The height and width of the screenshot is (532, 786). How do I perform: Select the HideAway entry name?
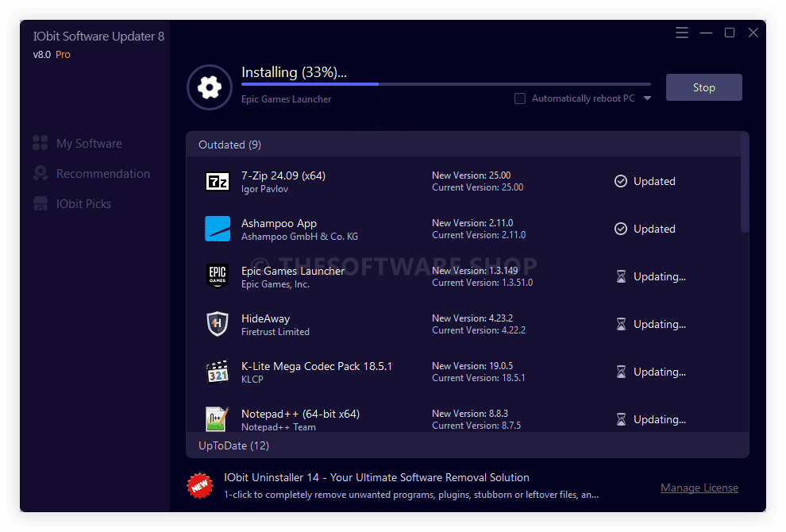click(266, 318)
